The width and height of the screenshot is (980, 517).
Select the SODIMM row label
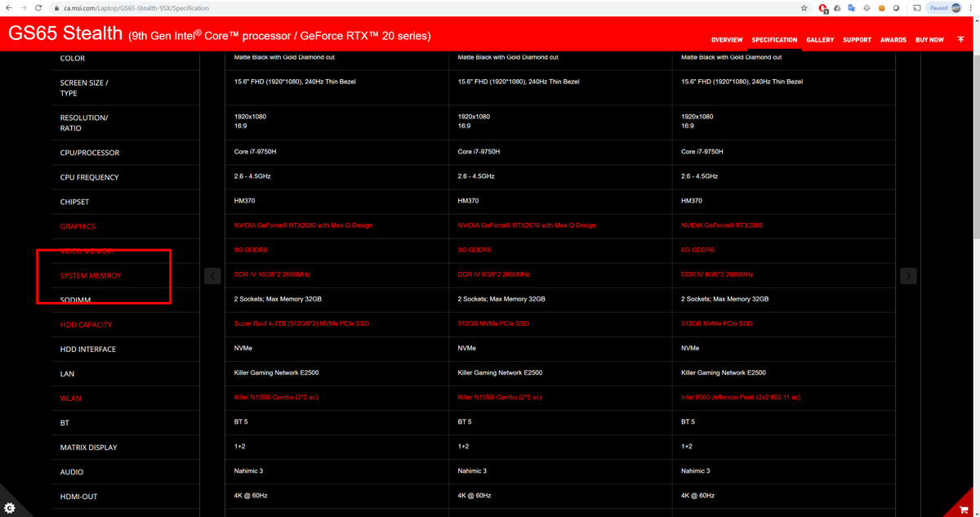click(75, 300)
